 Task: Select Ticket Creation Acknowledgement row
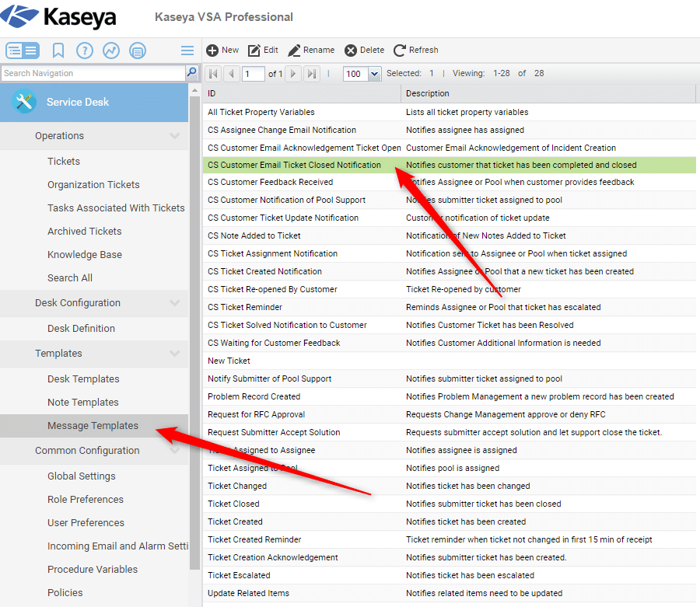pos(450,557)
